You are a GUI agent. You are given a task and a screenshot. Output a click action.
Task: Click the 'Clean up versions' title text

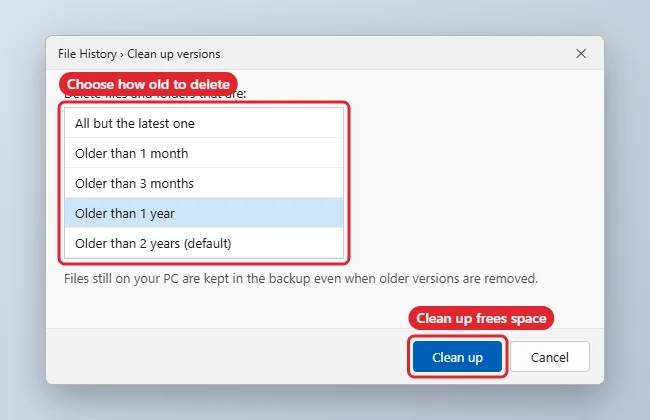(x=174, y=54)
